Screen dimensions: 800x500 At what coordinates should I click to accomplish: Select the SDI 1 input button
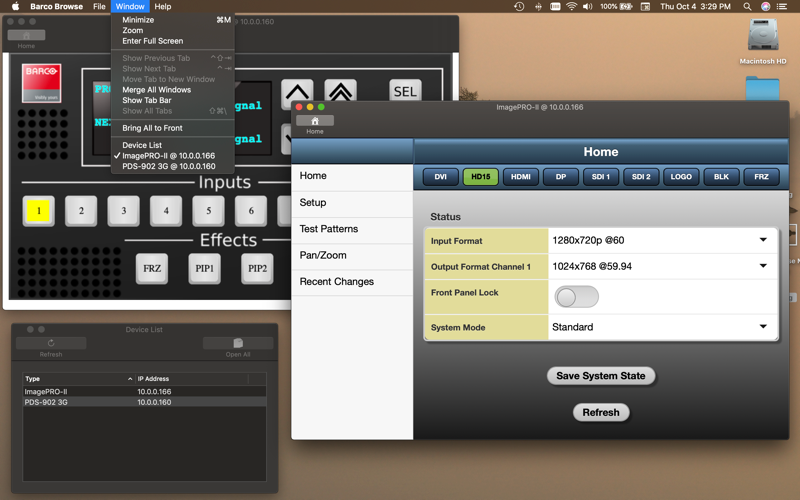(x=601, y=177)
